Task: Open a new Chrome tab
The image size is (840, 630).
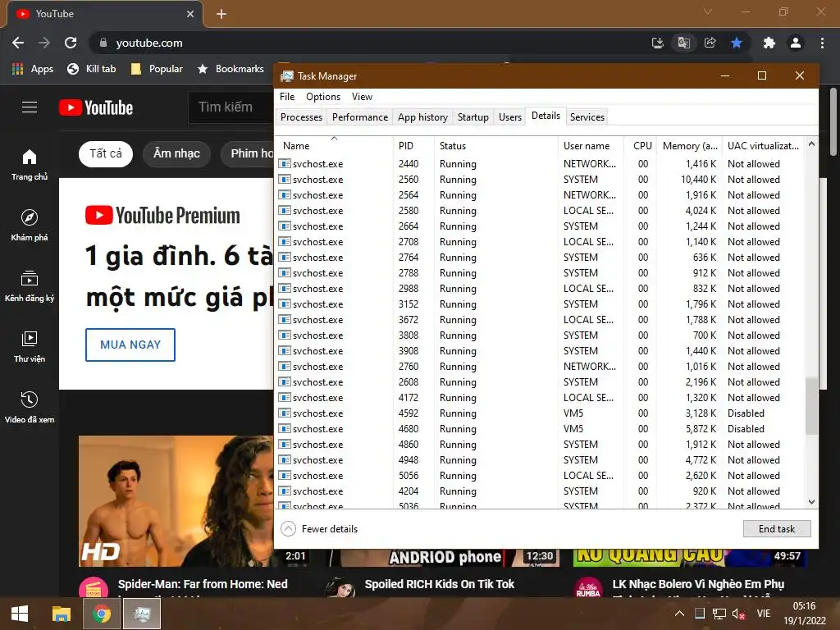Action: click(x=221, y=14)
